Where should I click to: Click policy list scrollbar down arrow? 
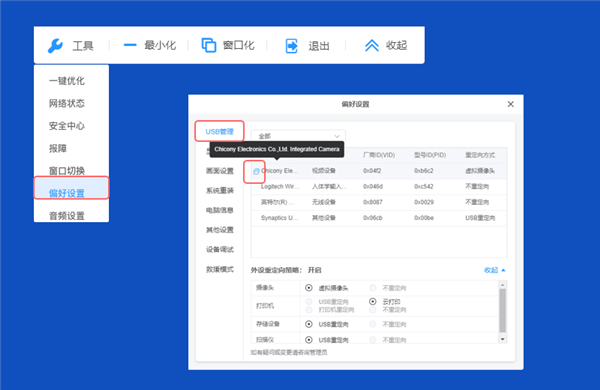[x=502, y=339]
